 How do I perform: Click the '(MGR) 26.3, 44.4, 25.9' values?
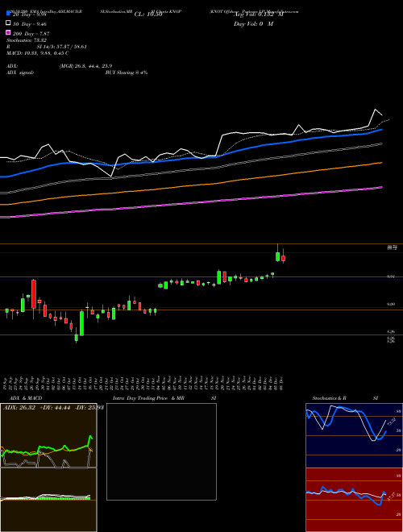click(85, 66)
